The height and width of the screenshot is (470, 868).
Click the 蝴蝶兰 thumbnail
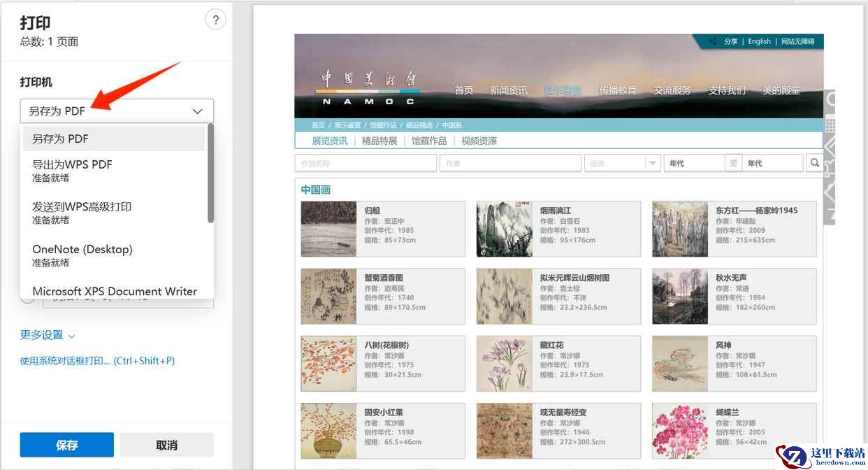coord(680,431)
